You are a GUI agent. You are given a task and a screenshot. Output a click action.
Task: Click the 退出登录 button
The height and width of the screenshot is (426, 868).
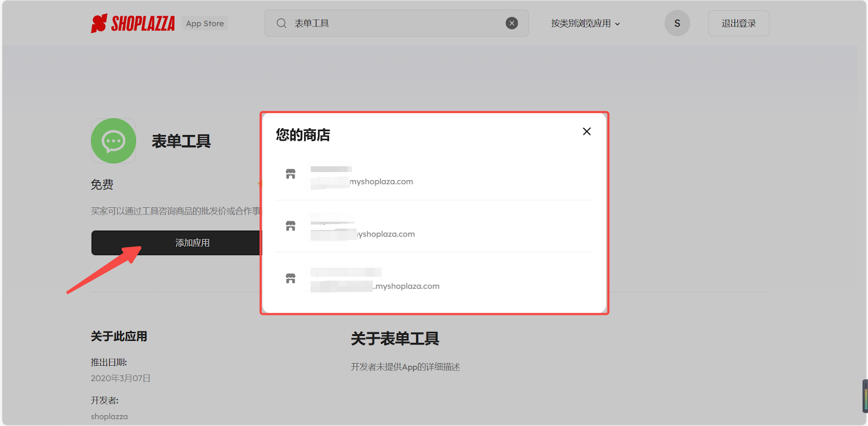click(738, 23)
